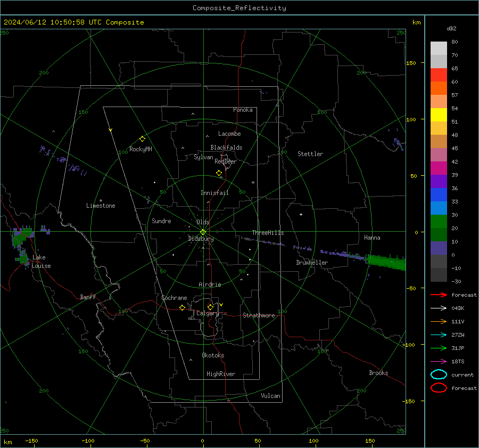This screenshot has width=479, height=448.
Task: Click the yellow diamond marker above Calgary
Action: tap(210, 307)
